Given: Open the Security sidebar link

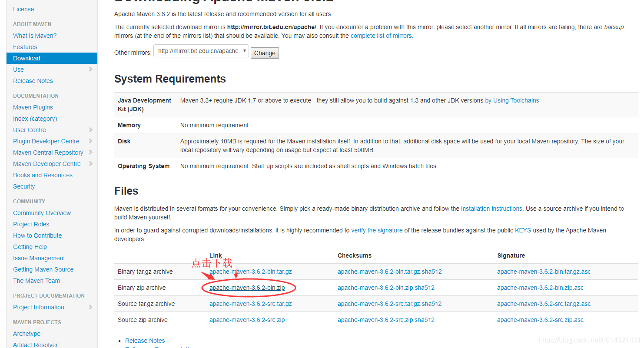Looking at the screenshot, I should [24, 186].
